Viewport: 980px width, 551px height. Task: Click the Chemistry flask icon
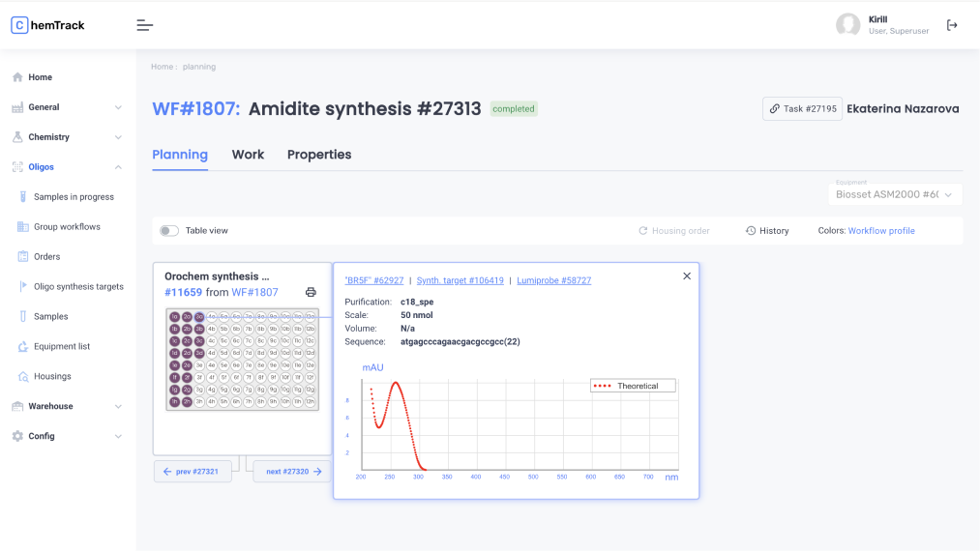tap(17, 137)
